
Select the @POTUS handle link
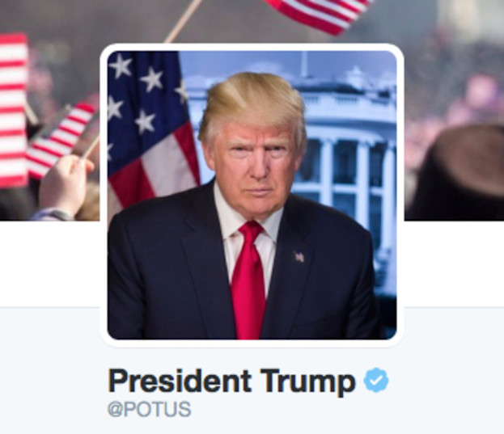pos(150,409)
